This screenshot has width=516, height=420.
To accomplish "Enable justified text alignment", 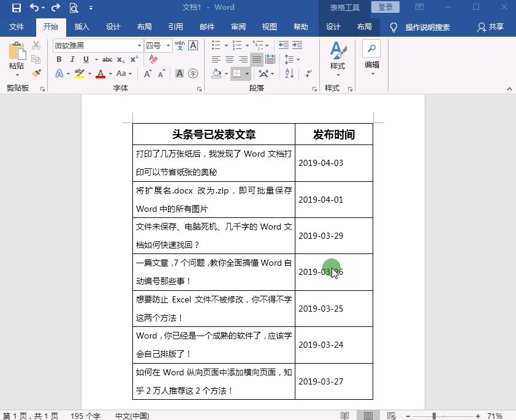I will [x=256, y=58].
